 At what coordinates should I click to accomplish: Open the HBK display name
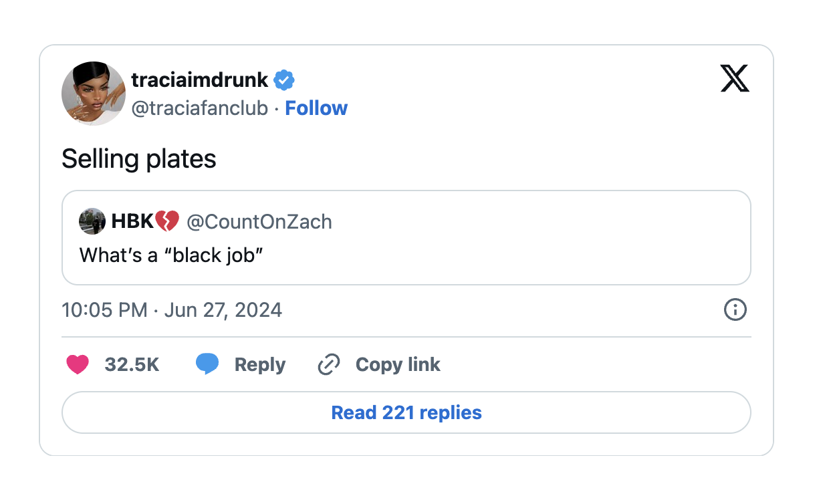(x=132, y=221)
